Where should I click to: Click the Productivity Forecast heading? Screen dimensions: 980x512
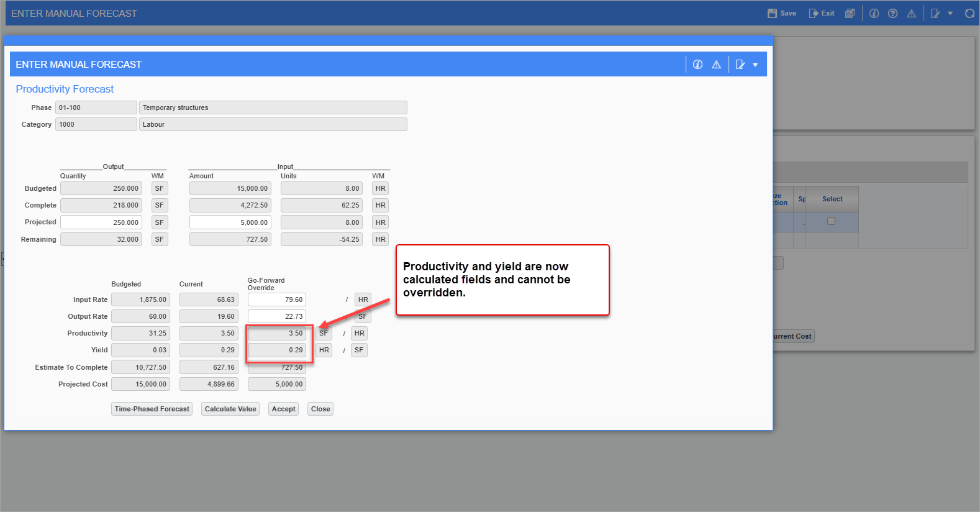65,89
